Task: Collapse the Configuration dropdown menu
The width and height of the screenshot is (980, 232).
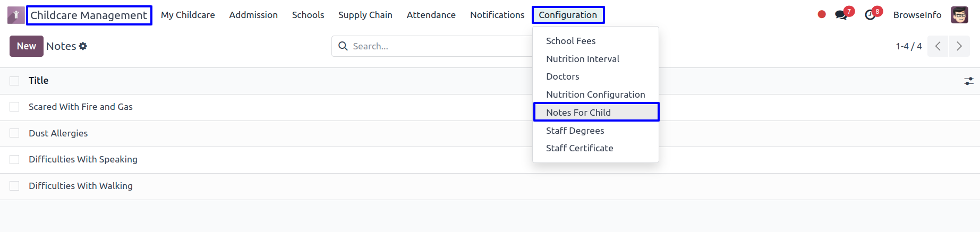Action: (568, 15)
